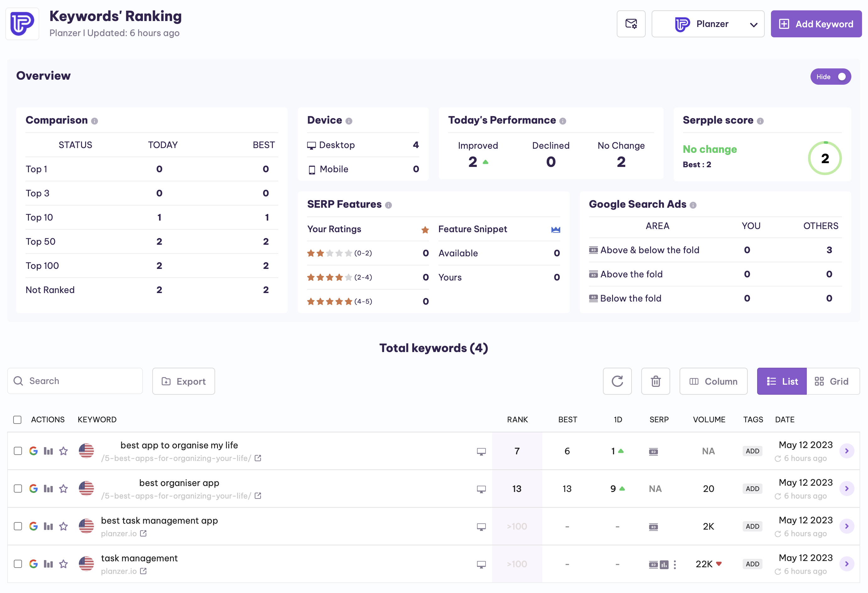This screenshot has width=868, height=593.
Task: Expand the row expander arrow for task management keyword
Action: pyautogui.click(x=847, y=564)
